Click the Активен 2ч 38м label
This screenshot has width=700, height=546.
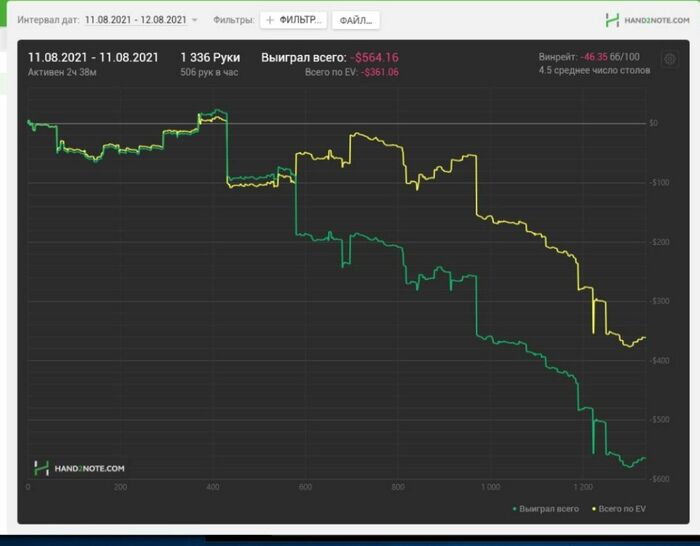tap(62, 72)
